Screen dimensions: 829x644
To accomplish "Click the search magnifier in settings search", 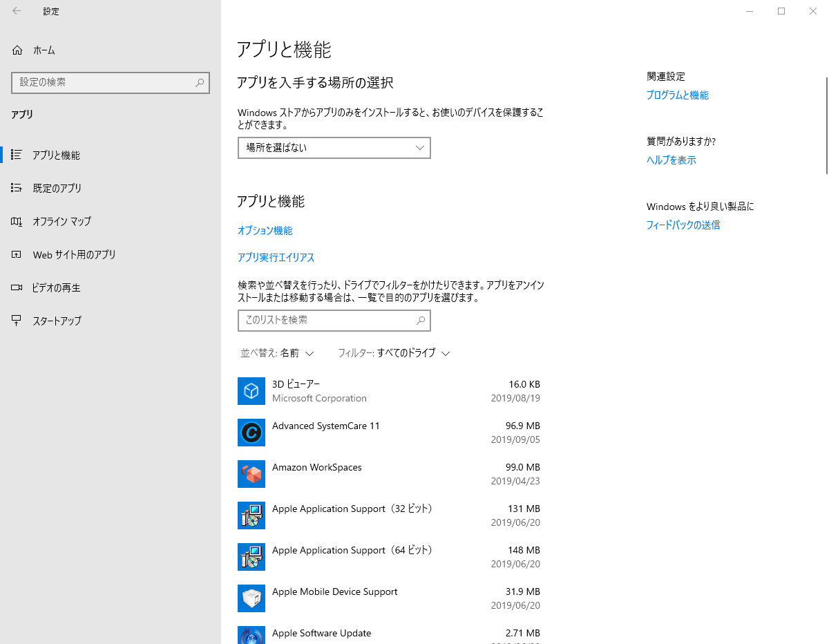I will [x=200, y=82].
